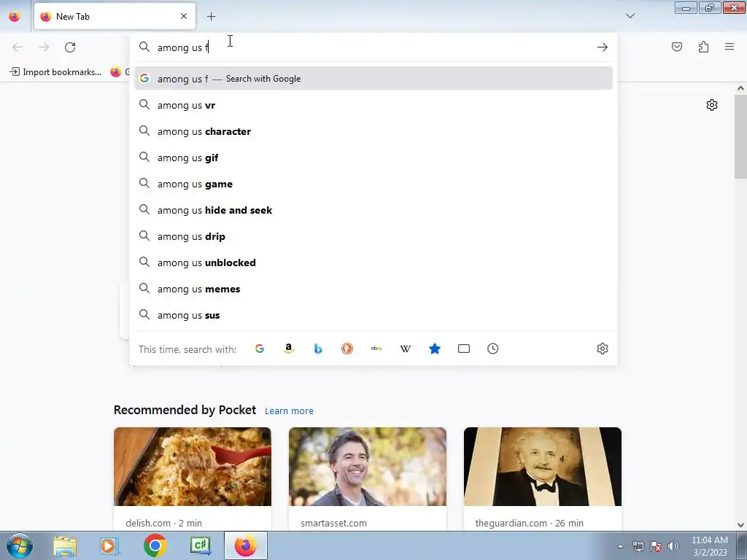This screenshot has width=747, height=560.
Task: Open the Extensions puzzle icon
Action: 703,47
